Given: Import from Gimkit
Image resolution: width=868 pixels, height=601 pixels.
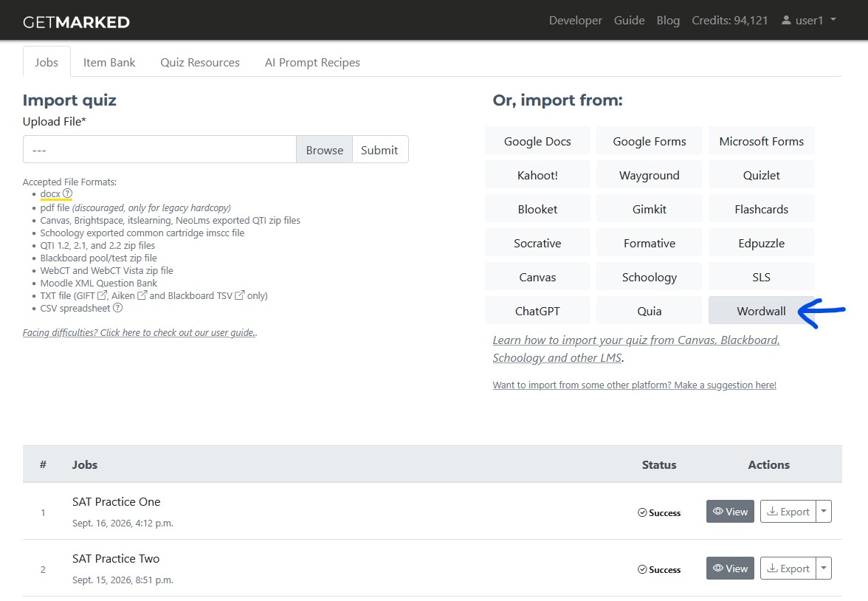Looking at the screenshot, I should pos(650,209).
